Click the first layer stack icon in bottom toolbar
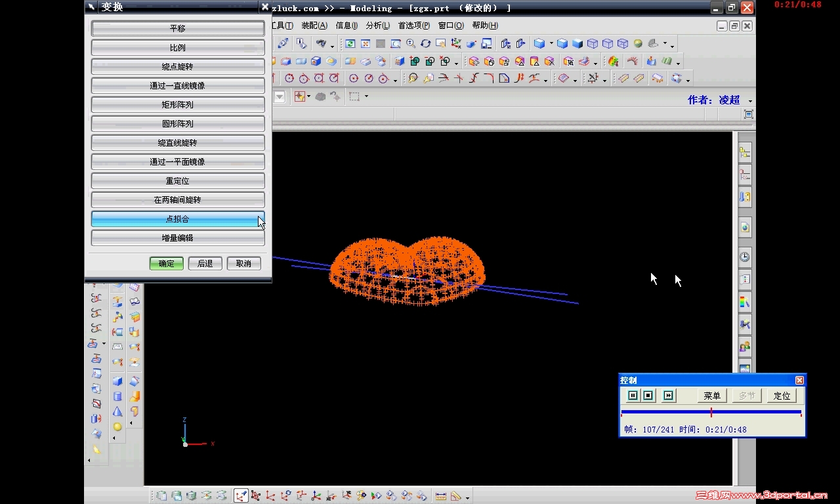 (x=161, y=496)
